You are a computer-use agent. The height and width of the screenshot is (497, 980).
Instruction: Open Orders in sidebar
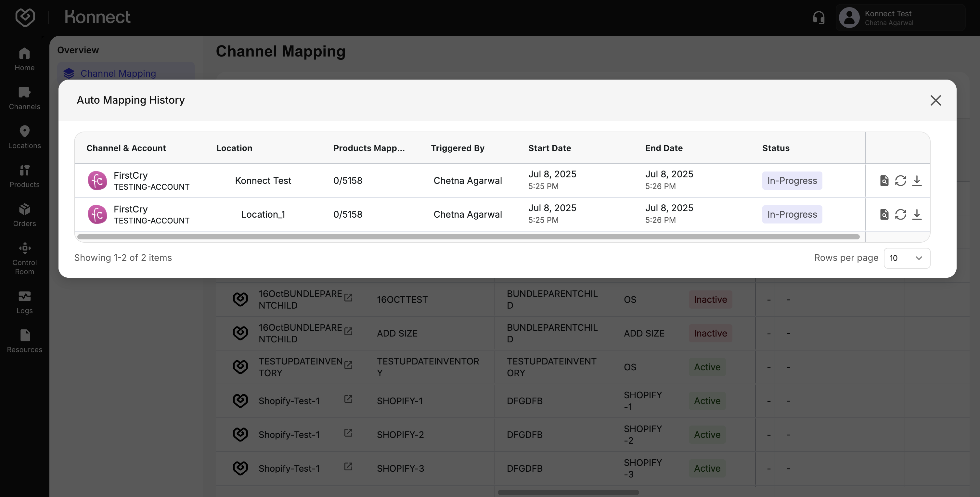point(24,215)
